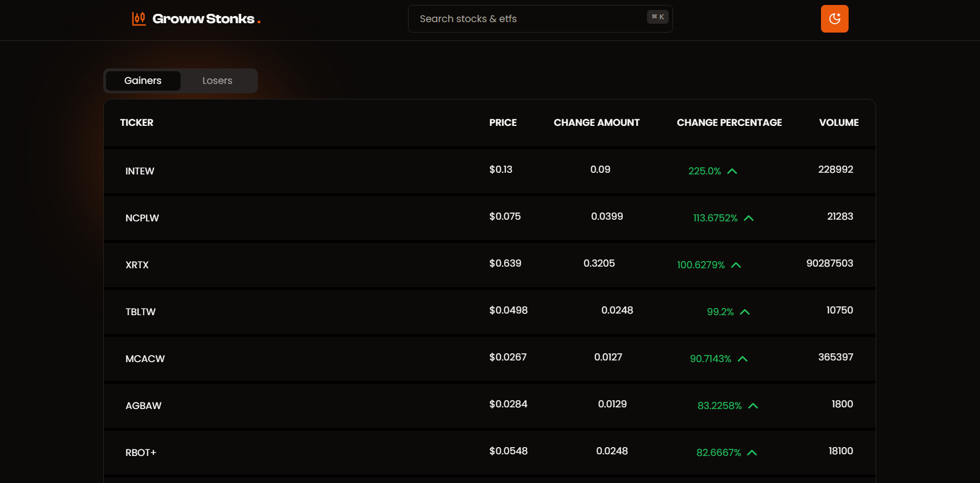Click the $0.0284 price of AGBAW
The height and width of the screenshot is (483, 980).
coord(508,404)
